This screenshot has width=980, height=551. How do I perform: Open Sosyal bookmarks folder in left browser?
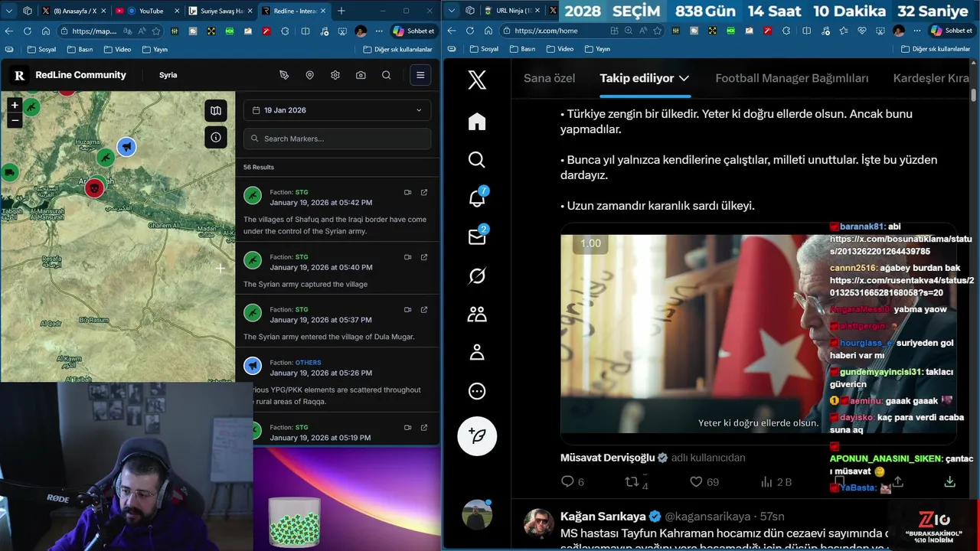coord(41,49)
